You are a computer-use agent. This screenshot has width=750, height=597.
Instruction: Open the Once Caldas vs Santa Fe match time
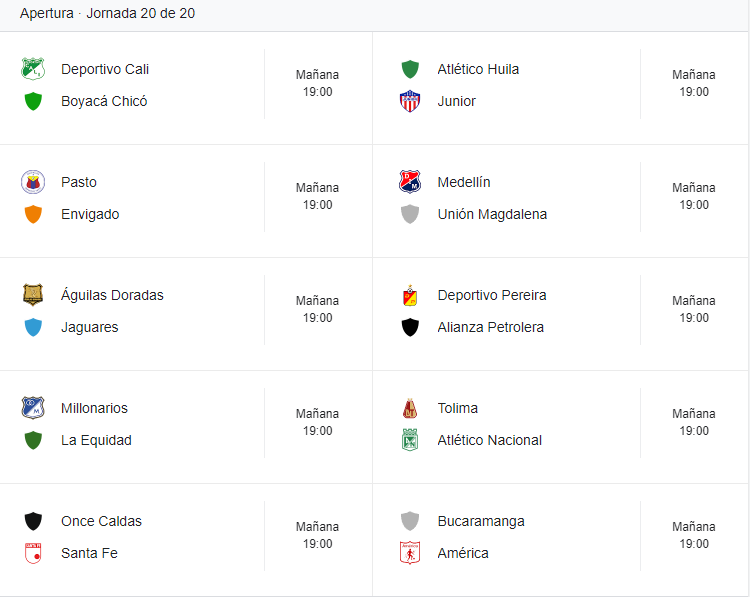tap(317, 535)
